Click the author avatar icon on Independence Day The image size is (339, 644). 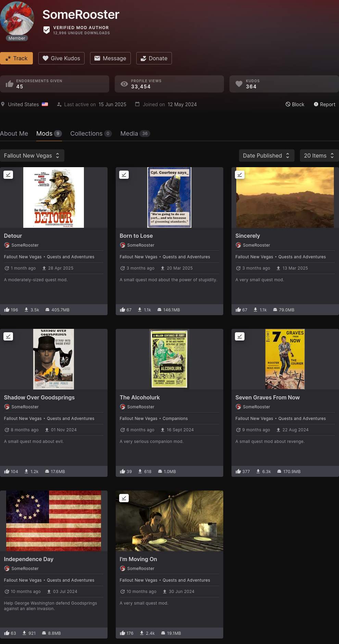(7, 568)
